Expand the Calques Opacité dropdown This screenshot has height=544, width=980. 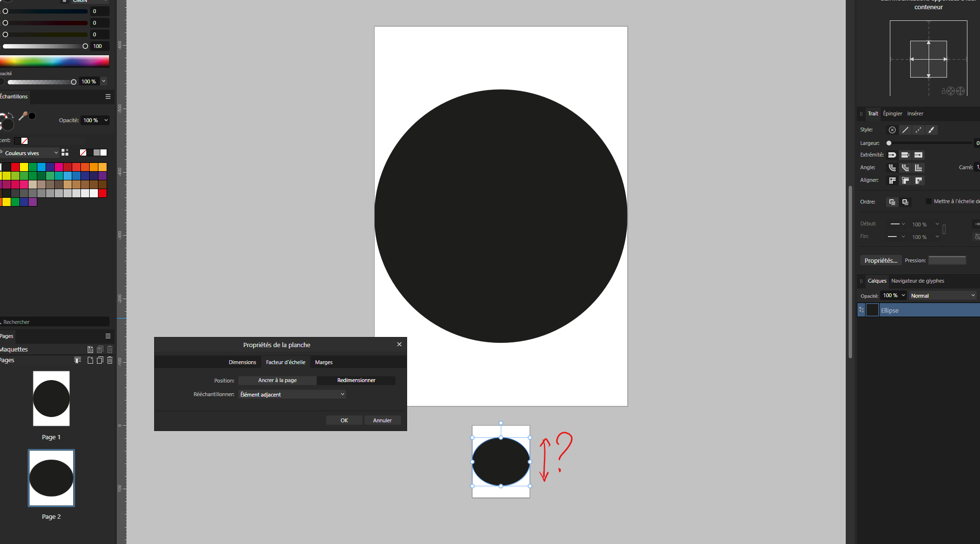coord(903,295)
